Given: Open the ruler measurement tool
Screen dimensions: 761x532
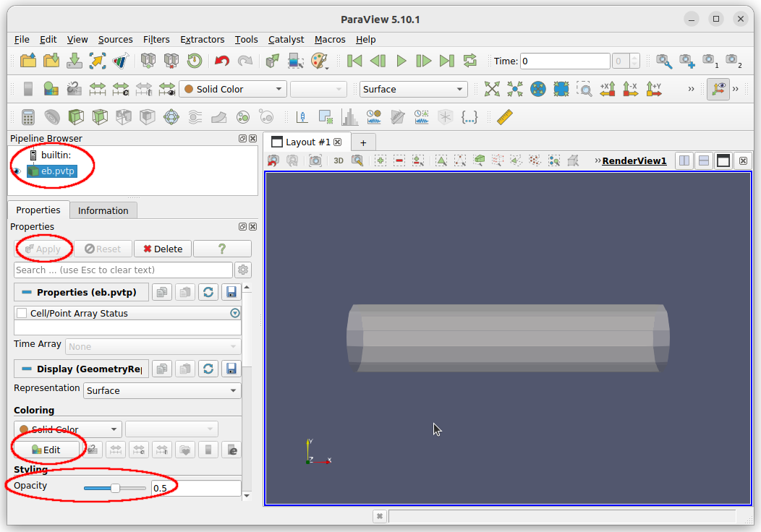Looking at the screenshot, I should [504, 117].
